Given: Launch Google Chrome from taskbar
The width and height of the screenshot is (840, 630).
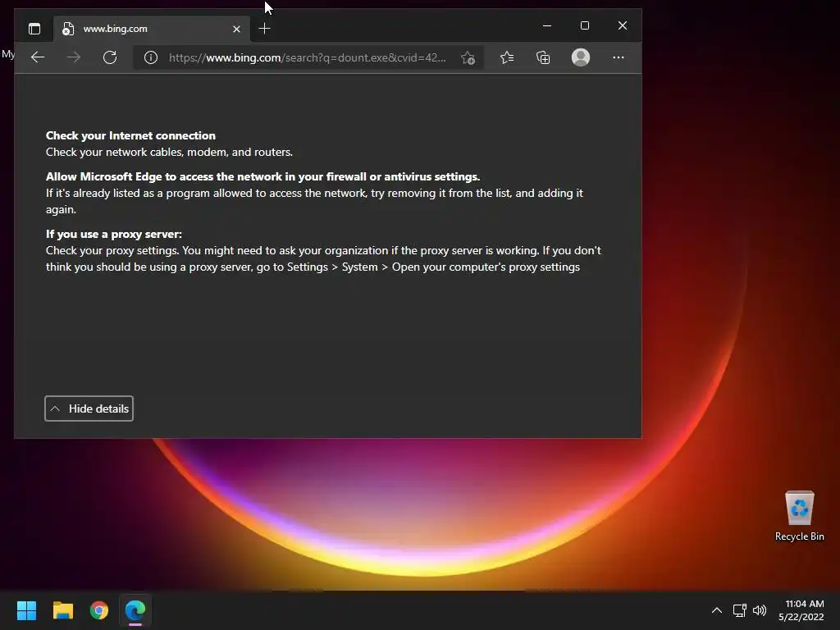Looking at the screenshot, I should [x=99, y=610].
